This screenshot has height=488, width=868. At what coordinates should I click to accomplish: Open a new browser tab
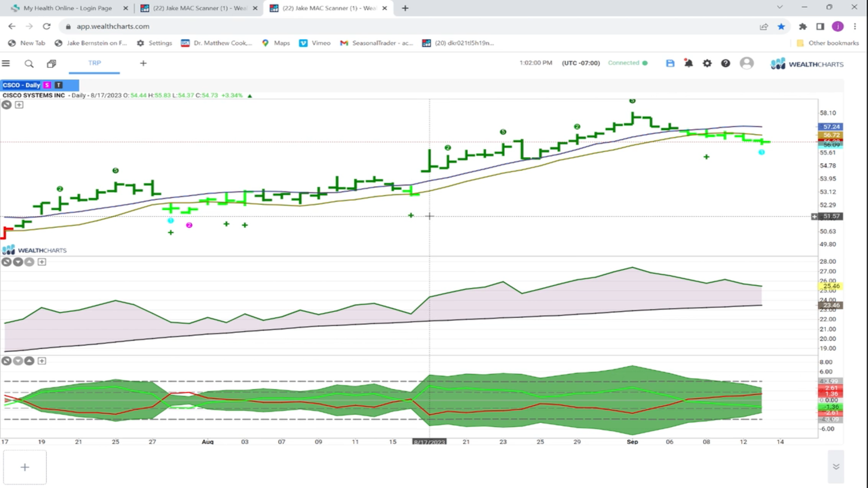pos(405,8)
